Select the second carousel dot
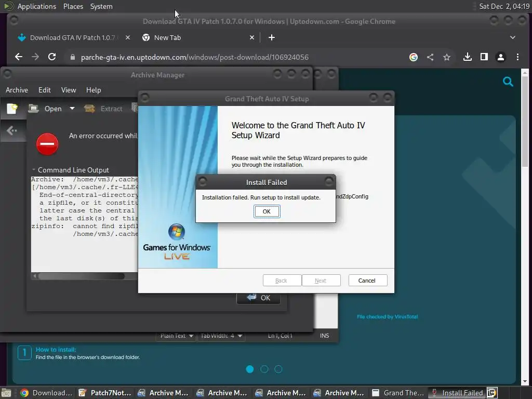532x399 pixels. [264, 369]
